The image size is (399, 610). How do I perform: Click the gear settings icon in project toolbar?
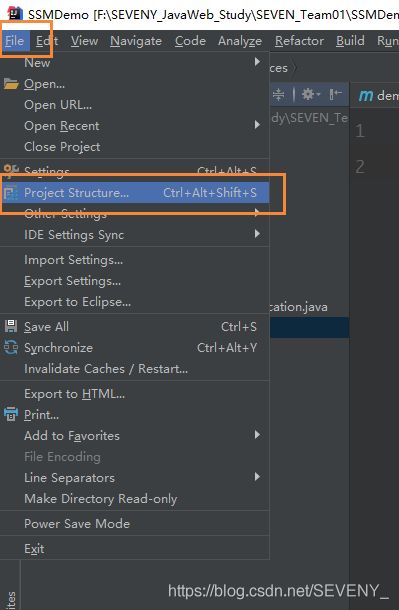(x=310, y=94)
